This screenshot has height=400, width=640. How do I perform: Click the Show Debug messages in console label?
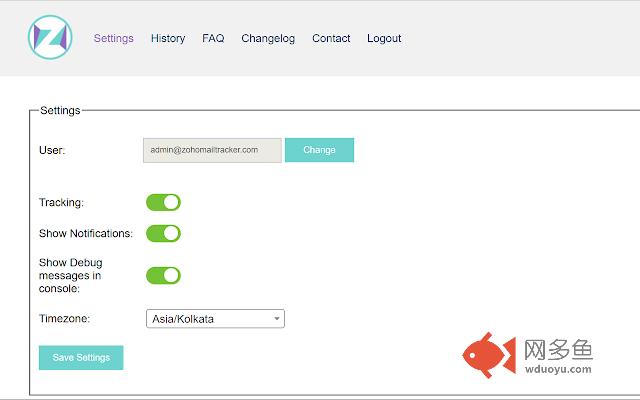(x=71, y=276)
